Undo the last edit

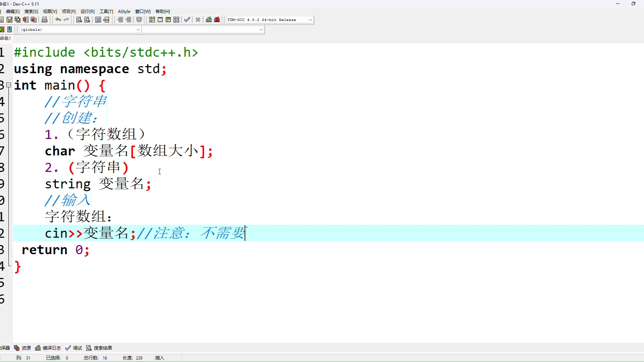click(58, 20)
